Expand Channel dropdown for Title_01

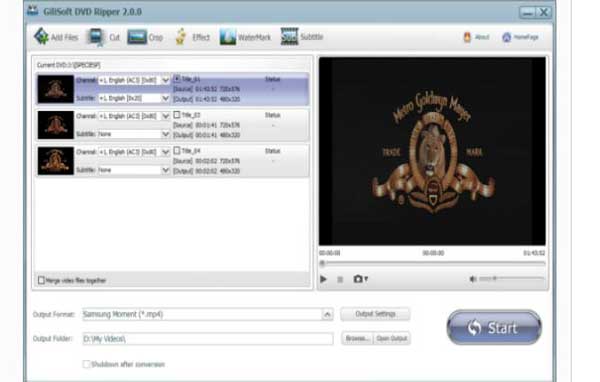[x=165, y=80]
